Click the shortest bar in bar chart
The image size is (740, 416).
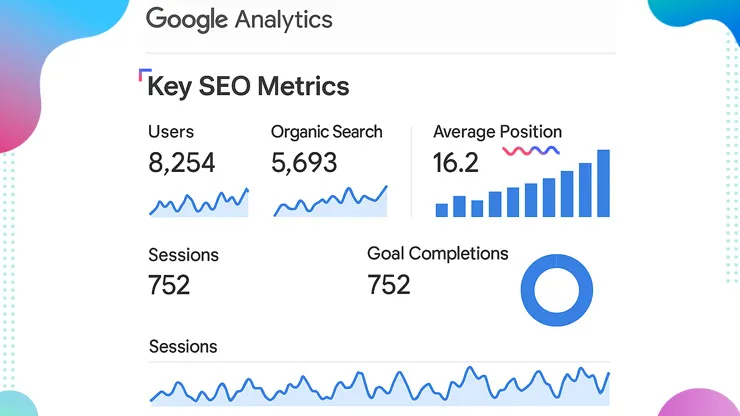(x=442, y=209)
